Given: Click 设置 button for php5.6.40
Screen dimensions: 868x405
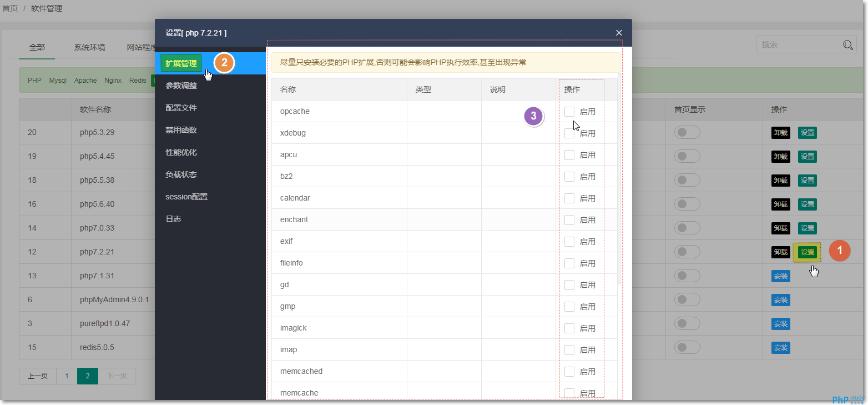Looking at the screenshot, I should [808, 204].
